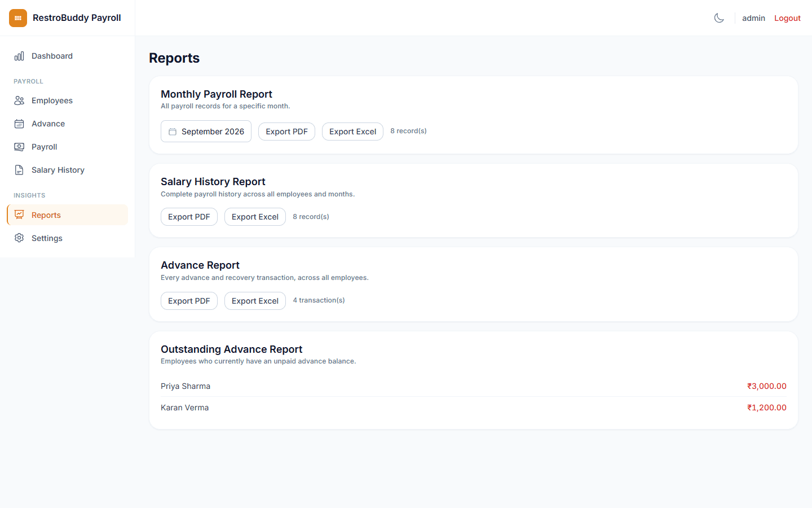Click the Advance calendar icon in sidebar
The width and height of the screenshot is (812, 508).
(x=19, y=124)
